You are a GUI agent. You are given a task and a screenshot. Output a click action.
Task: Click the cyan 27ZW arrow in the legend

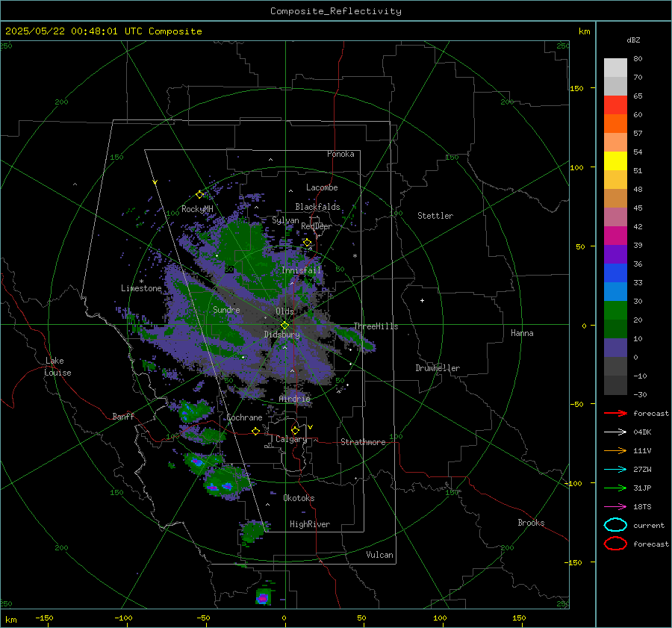tap(615, 470)
